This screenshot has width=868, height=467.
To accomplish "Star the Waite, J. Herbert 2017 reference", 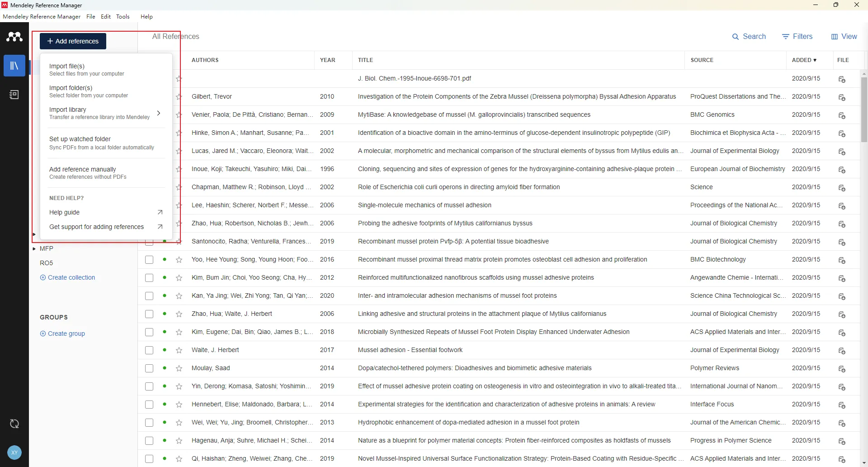I will click(x=179, y=350).
